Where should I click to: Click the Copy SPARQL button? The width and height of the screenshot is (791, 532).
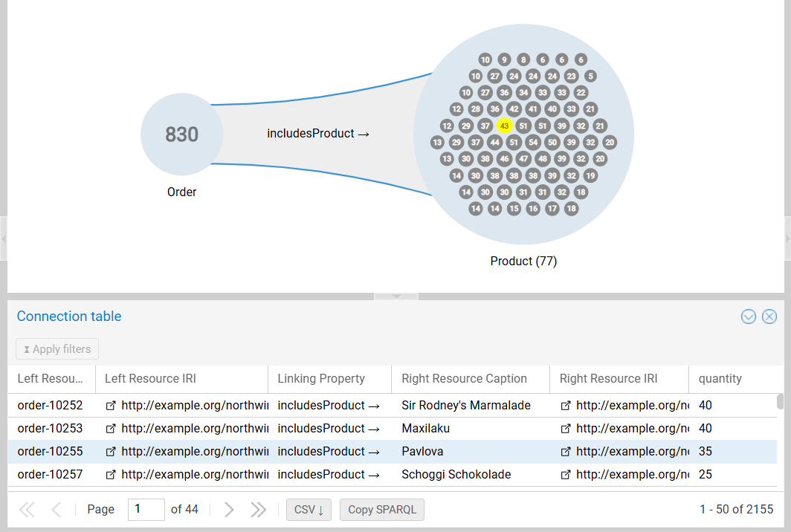click(x=382, y=509)
